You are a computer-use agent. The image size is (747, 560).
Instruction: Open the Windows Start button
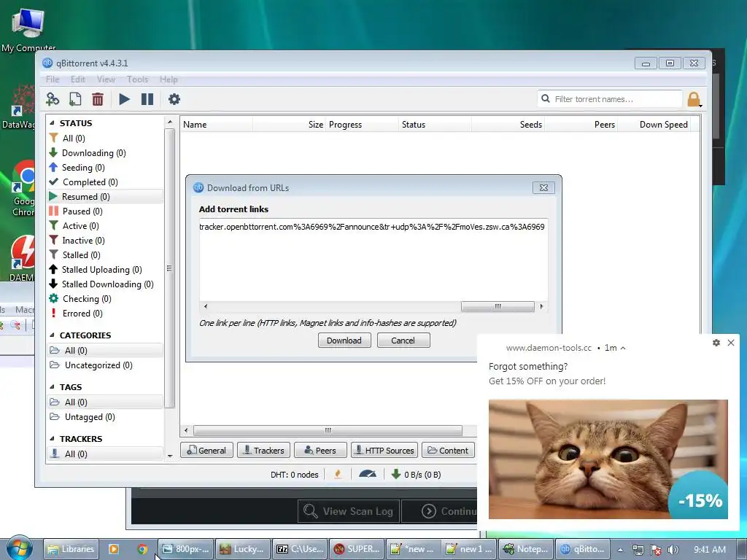(19, 548)
